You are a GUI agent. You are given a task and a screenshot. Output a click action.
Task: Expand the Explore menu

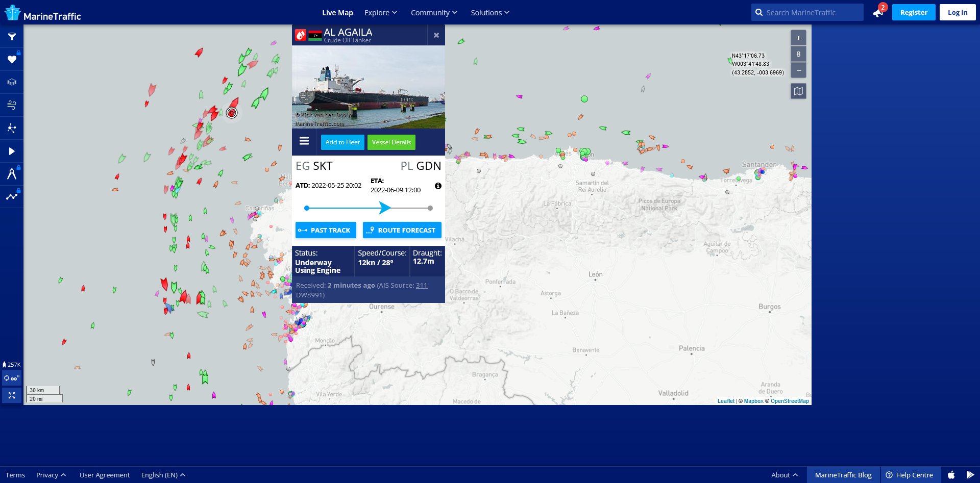380,12
